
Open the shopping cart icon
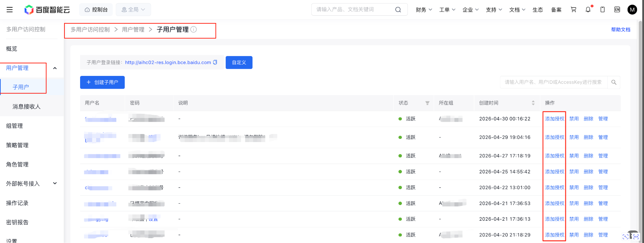coord(573,10)
